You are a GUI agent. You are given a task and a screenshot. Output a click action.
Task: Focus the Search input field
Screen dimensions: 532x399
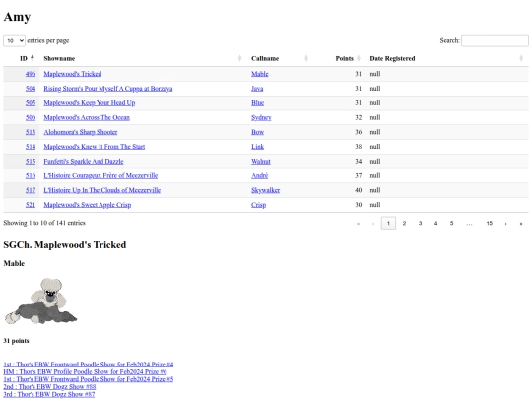495,40
